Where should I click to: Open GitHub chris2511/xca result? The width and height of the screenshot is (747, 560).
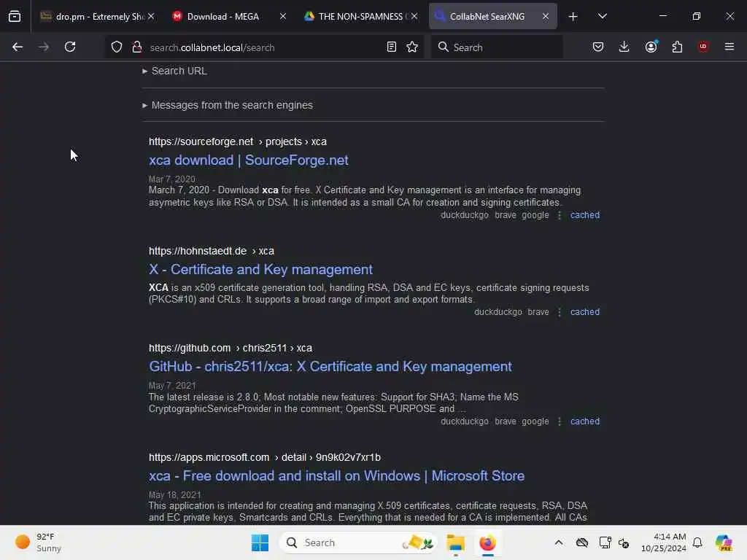(330, 367)
